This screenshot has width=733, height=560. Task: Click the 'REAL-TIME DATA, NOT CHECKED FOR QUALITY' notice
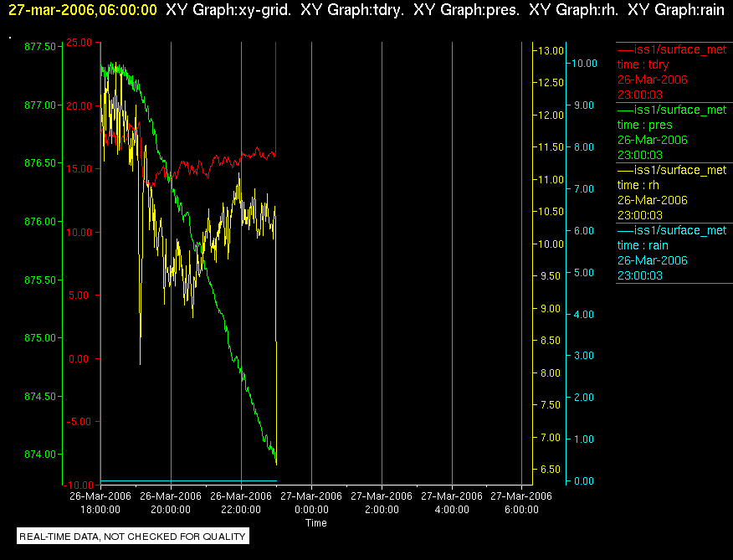coord(133,537)
